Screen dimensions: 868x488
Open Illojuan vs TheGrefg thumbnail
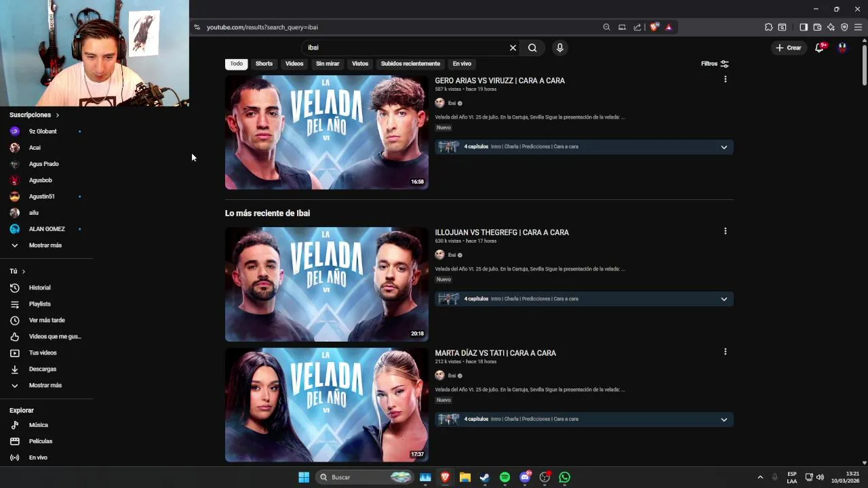[327, 284]
